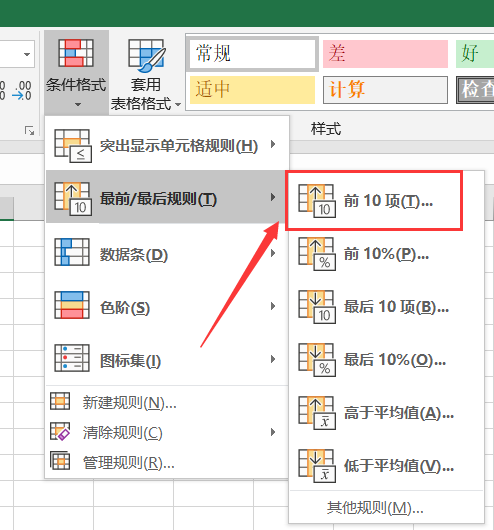Click the 低于平均值 icon
Screen dimensions: 494x530
coord(317,466)
